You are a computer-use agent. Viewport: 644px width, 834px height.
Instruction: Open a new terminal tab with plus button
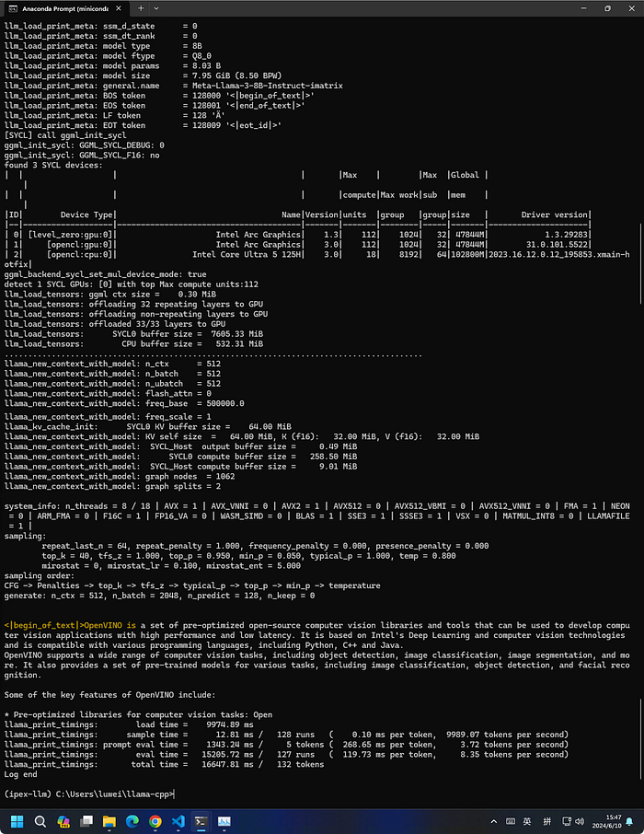141,8
